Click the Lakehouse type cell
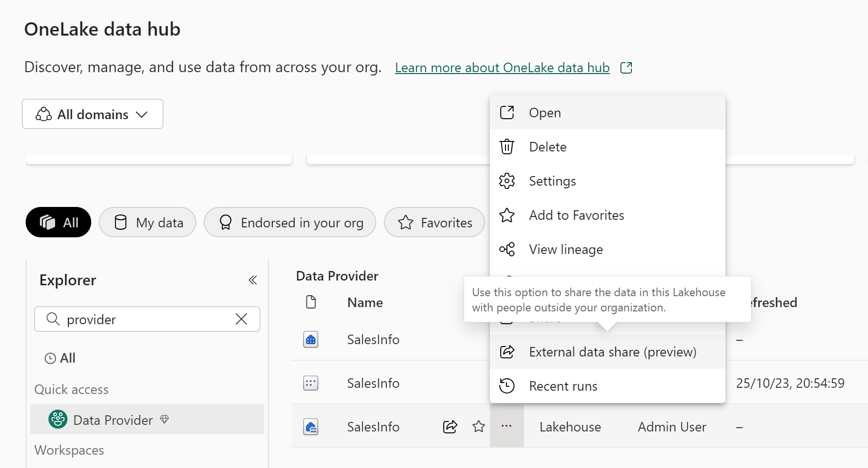The image size is (868, 468). pyautogui.click(x=570, y=427)
